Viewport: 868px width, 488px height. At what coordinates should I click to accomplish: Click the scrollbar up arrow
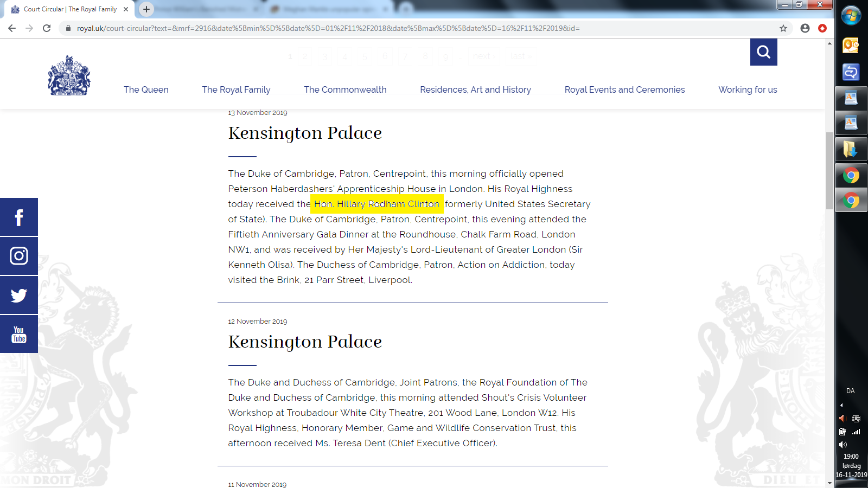tap(829, 43)
